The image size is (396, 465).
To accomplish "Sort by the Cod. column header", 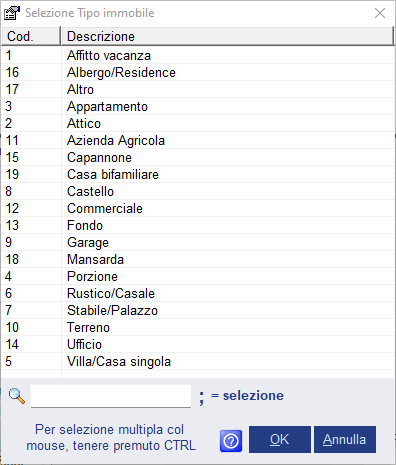I will (x=31, y=36).
